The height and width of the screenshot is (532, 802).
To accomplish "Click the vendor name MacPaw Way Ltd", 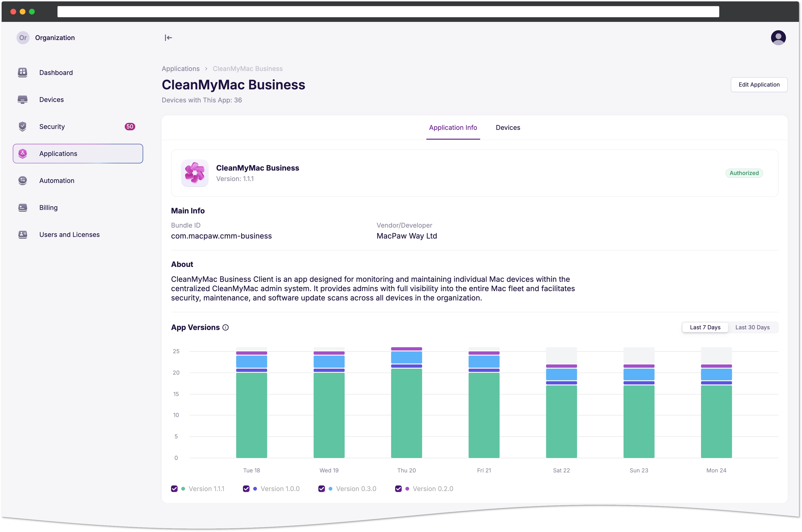I will 406,236.
